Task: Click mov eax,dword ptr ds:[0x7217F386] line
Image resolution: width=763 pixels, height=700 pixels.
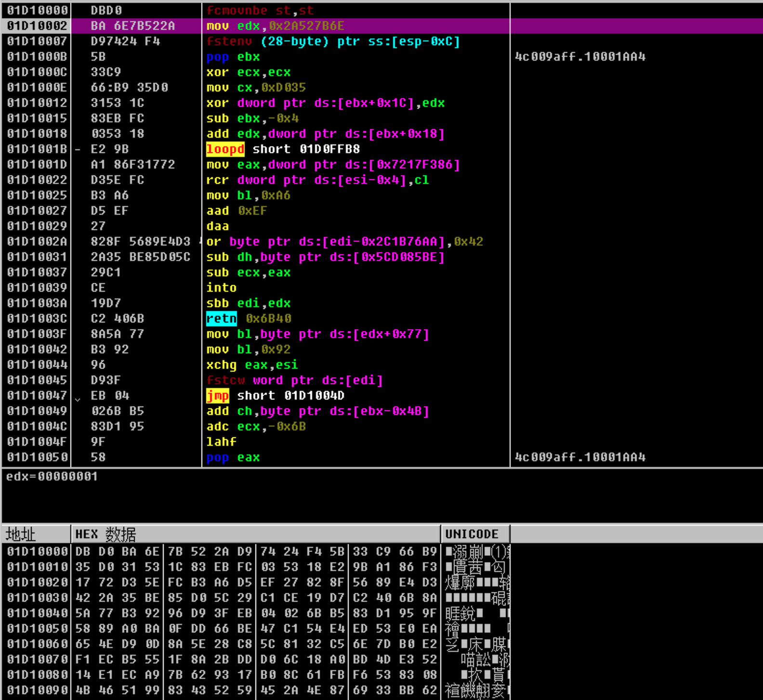Action: tap(333, 165)
